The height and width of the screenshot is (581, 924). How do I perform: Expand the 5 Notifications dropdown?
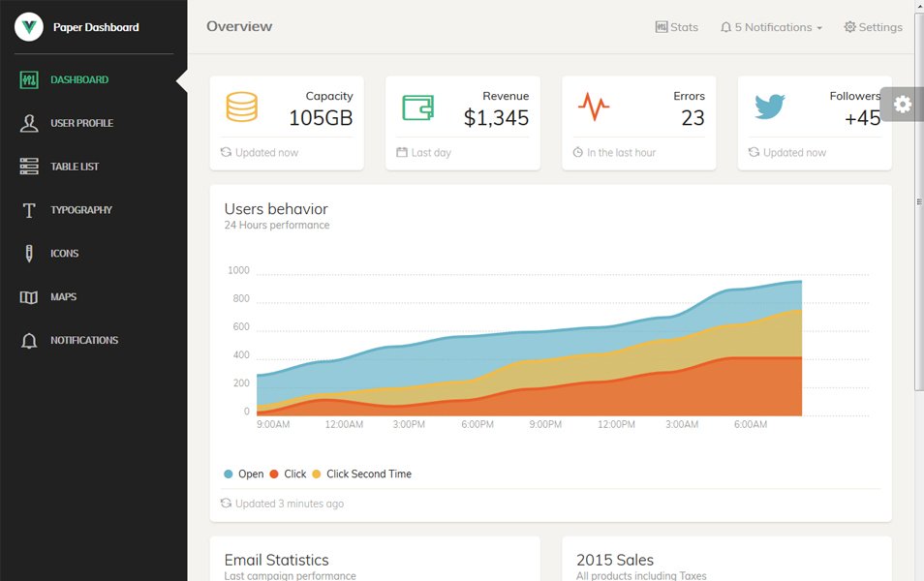click(x=771, y=27)
